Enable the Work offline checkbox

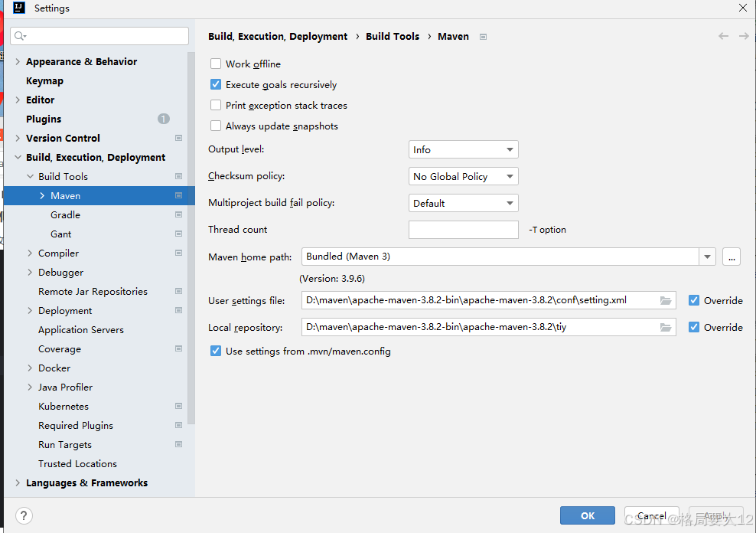[x=216, y=64]
